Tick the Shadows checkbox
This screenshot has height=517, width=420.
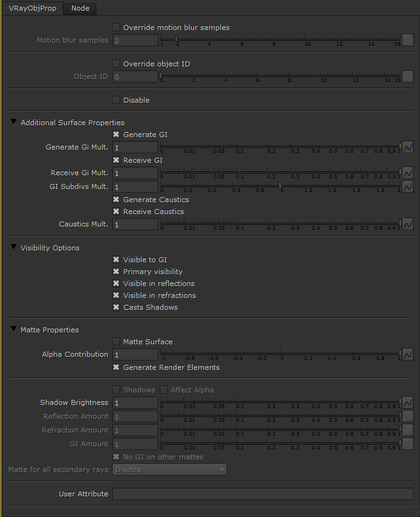point(116,390)
